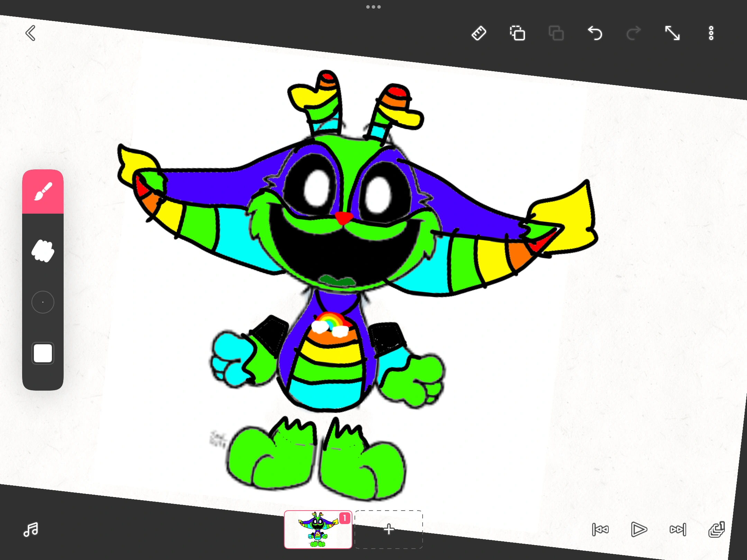This screenshot has height=560, width=747.
Task: Select the Eraser tool
Action: (43, 251)
